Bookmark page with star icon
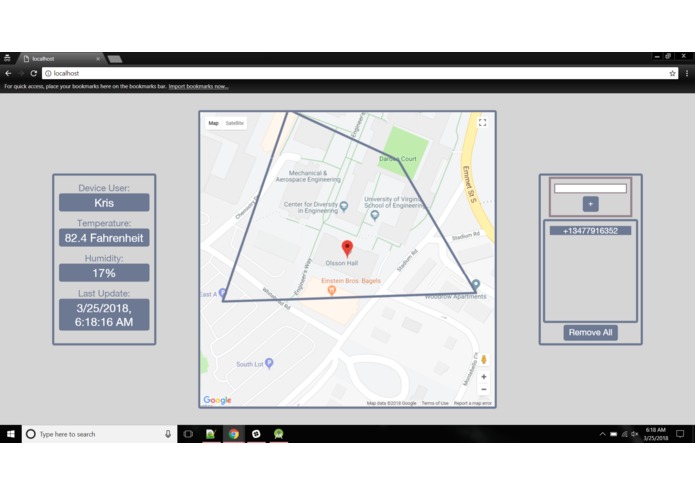This screenshot has height=494, width=695. click(x=672, y=74)
